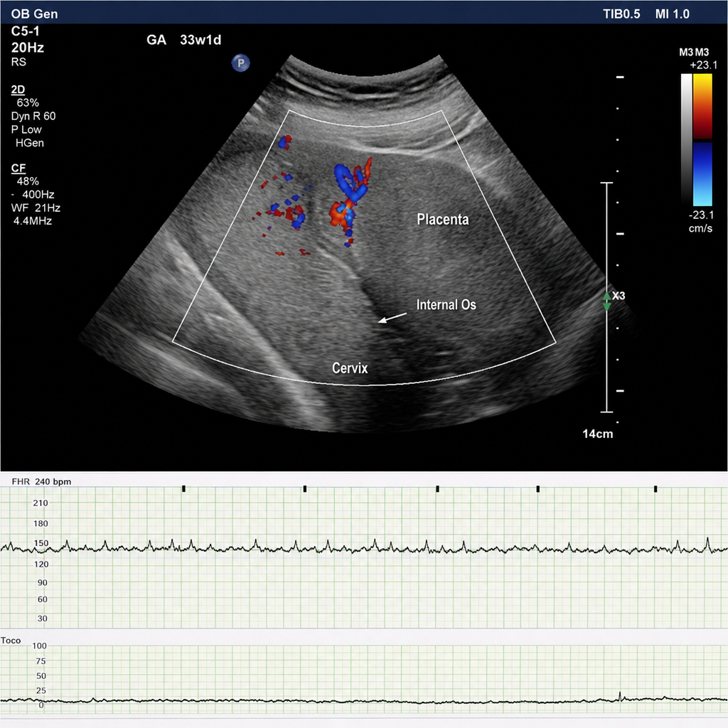The height and width of the screenshot is (728, 728).
Task: Click the '14cm' depth readout
Action: [597, 434]
